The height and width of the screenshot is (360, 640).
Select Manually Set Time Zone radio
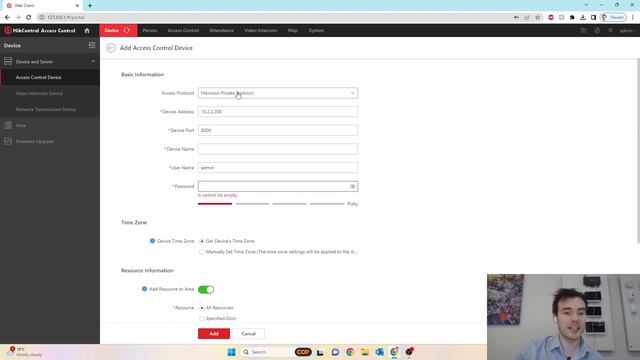202,252
